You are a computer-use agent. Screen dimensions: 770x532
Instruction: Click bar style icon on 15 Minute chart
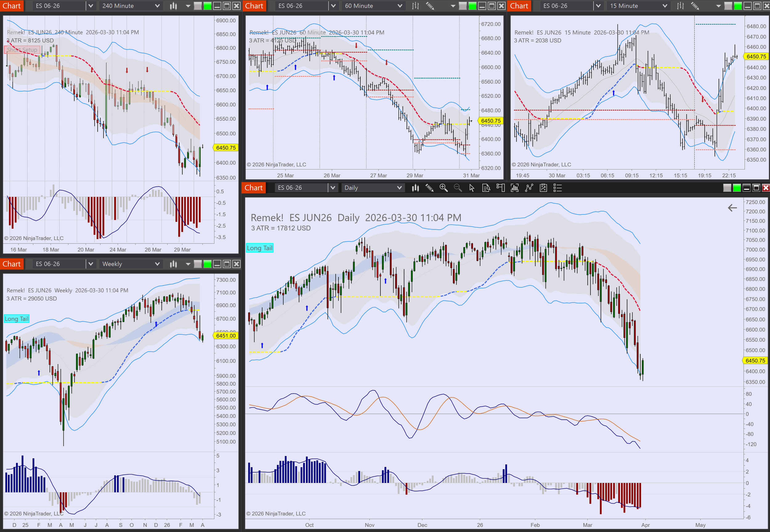click(x=680, y=6)
